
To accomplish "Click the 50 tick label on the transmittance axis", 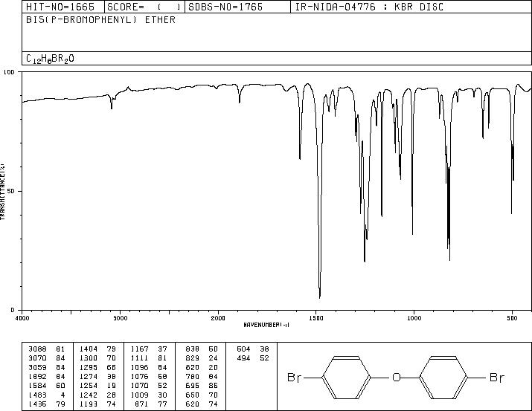I will [11, 192].
